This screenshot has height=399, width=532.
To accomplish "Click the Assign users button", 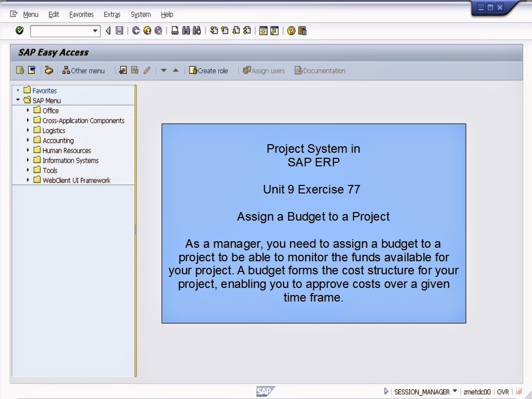I will [x=263, y=70].
